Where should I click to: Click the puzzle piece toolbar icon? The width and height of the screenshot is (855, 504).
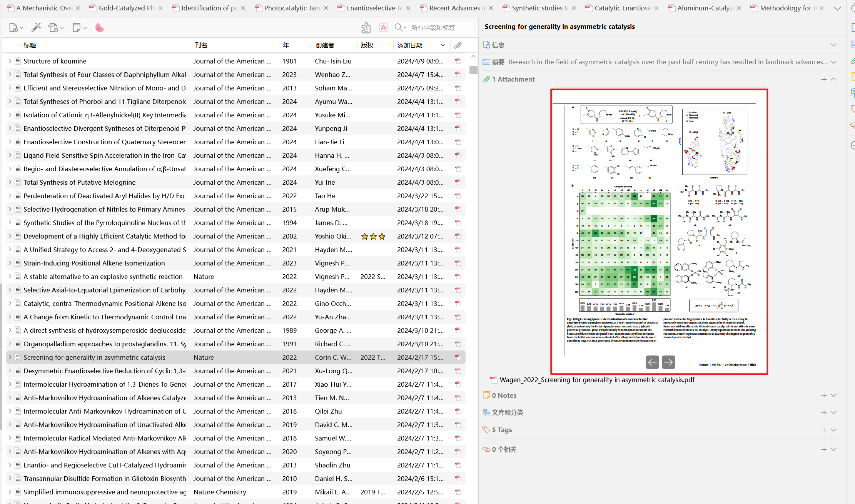point(366,28)
